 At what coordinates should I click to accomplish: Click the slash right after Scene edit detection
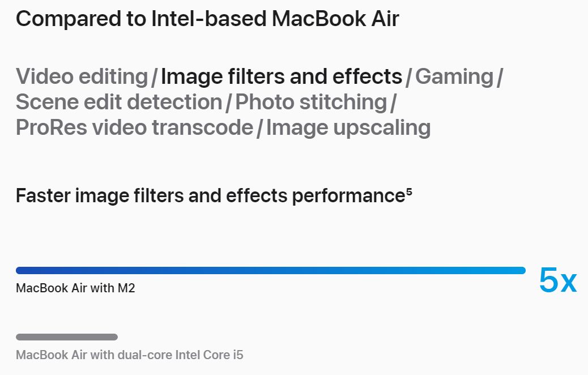[x=229, y=103]
